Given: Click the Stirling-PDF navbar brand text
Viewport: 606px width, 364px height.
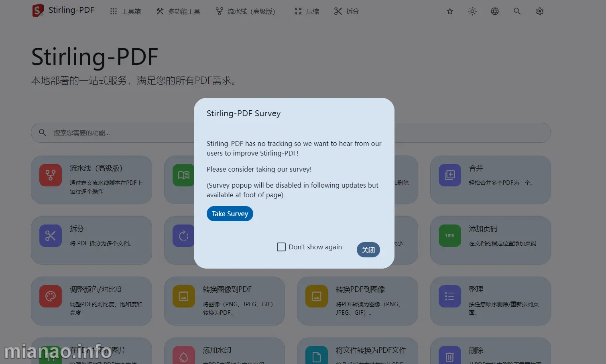Looking at the screenshot, I should 71,10.
